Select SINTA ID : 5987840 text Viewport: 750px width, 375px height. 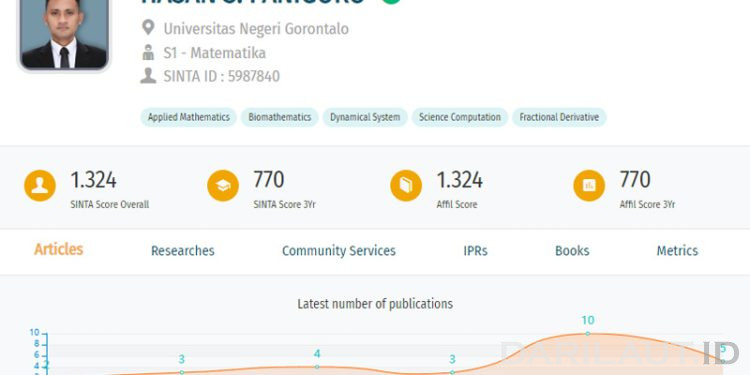pyautogui.click(x=221, y=77)
